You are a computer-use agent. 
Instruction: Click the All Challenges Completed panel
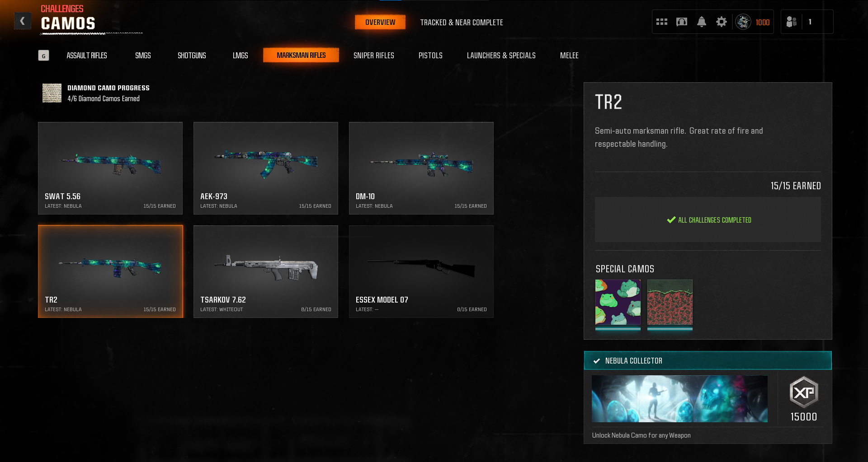click(x=708, y=219)
